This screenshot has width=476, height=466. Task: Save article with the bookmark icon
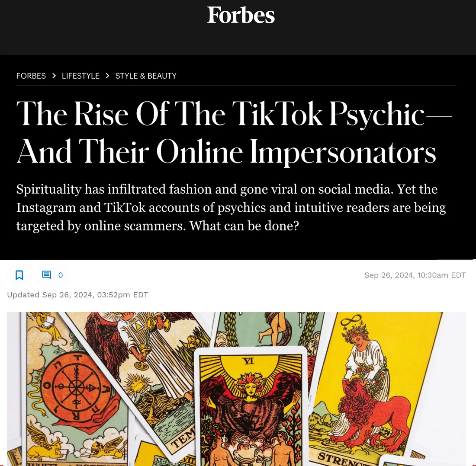click(x=19, y=275)
